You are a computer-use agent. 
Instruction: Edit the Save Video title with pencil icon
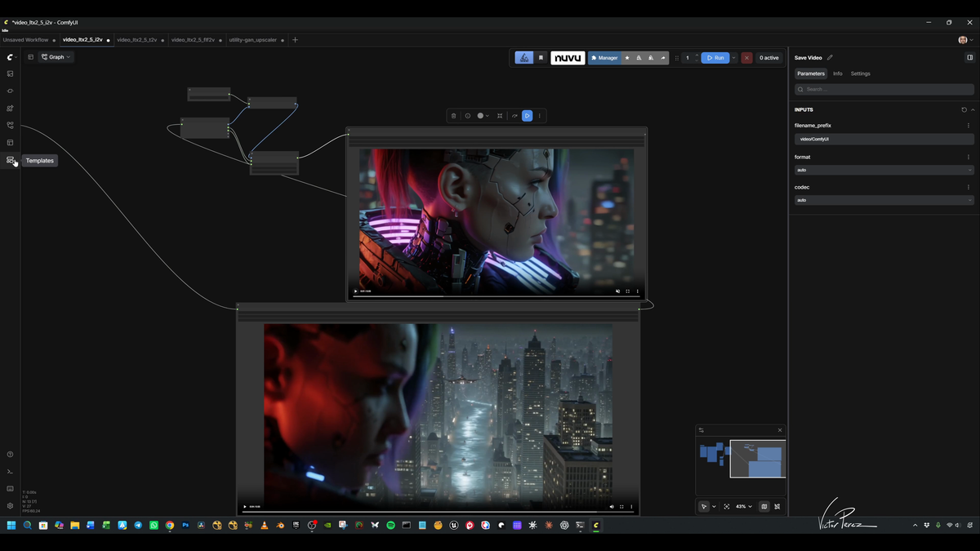click(830, 57)
